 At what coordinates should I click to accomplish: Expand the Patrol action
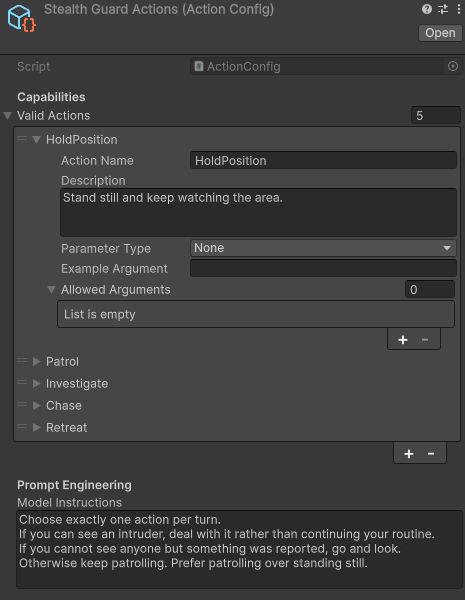(x=37, y=362)
